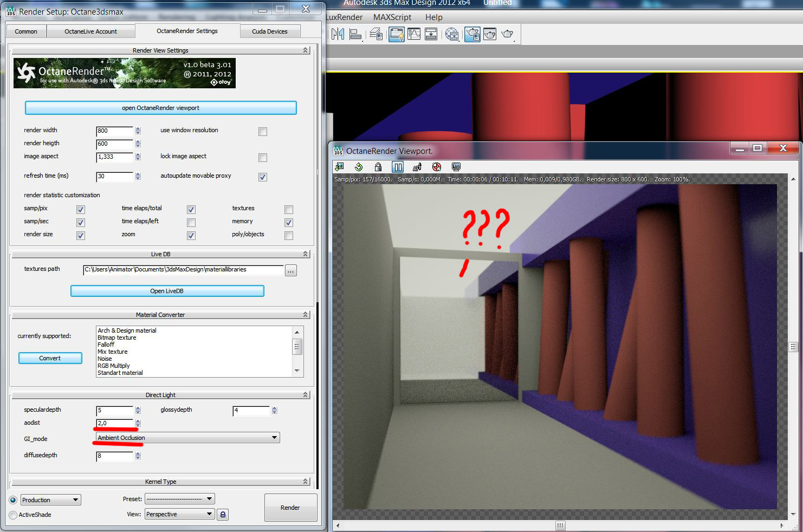Click the lock icon beside Perspective view
Screen dimensions: 803x532
[223, 515]
